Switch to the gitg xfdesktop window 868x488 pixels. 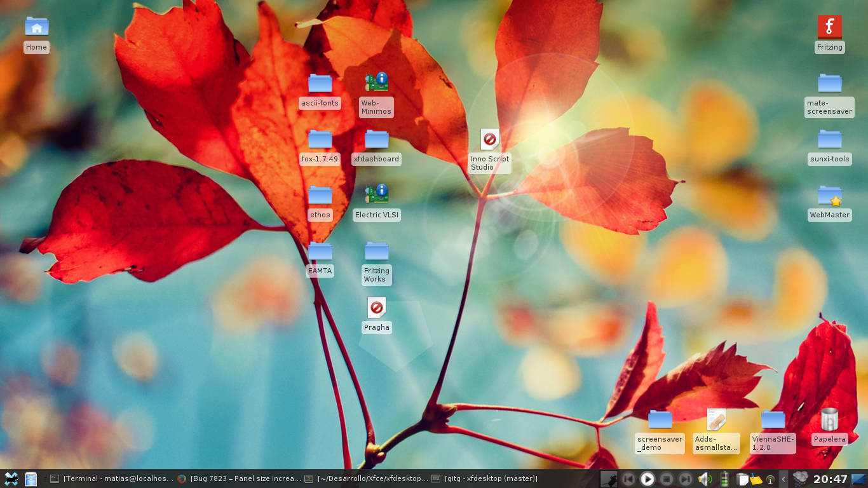pos(485,479)
